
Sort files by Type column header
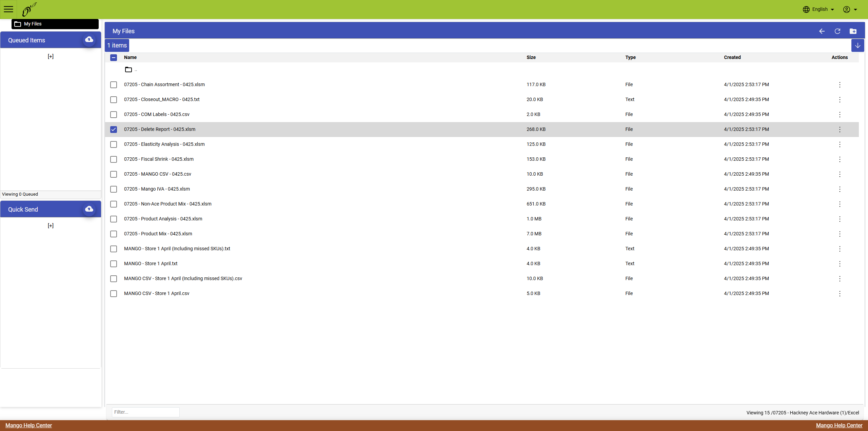(x=630, y=57)
